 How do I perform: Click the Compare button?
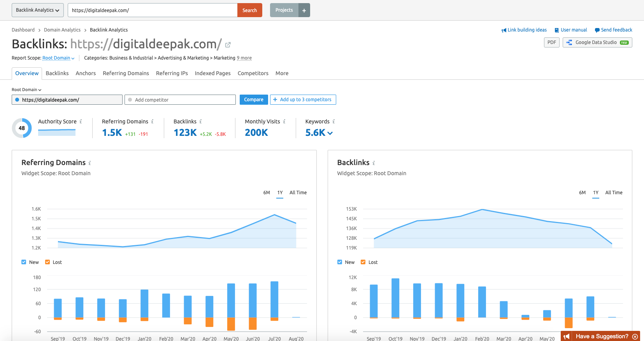254,100
